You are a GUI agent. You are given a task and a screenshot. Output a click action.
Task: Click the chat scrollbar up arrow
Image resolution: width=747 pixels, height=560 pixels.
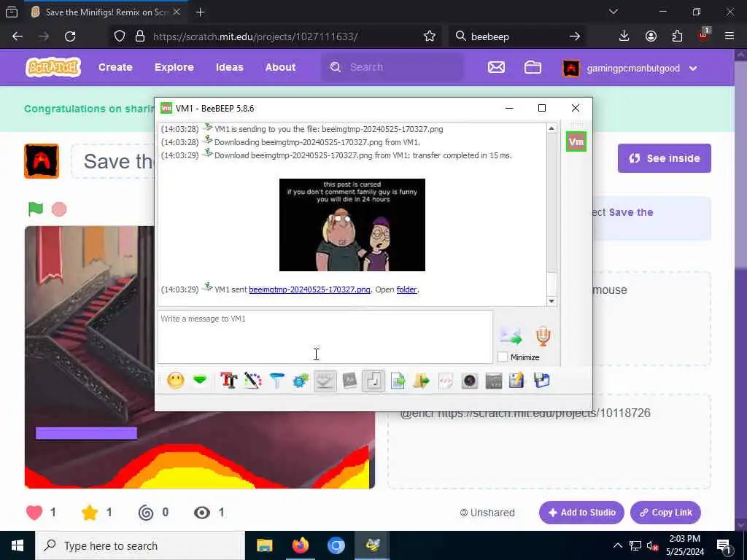pyautogui.click(x=551, y=128)
